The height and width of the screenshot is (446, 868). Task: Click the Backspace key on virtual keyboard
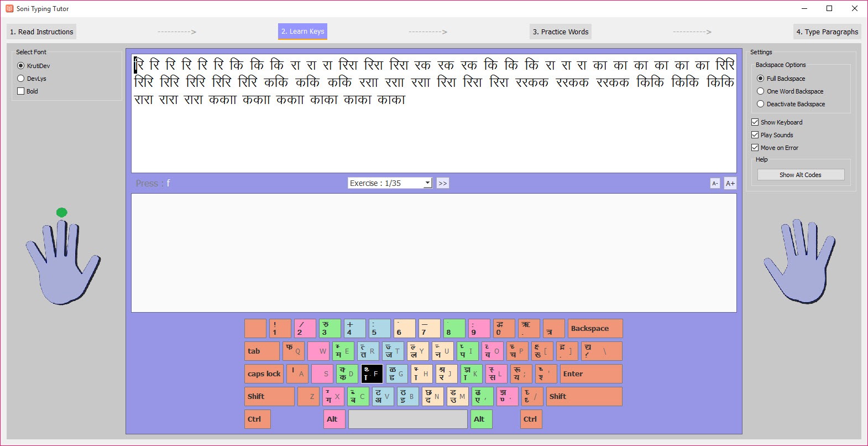(595, 329)
